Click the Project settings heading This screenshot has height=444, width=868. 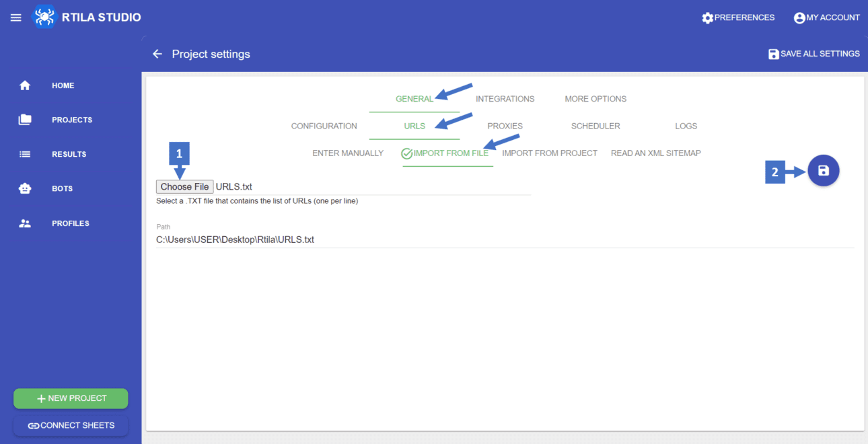click(211, 54)
